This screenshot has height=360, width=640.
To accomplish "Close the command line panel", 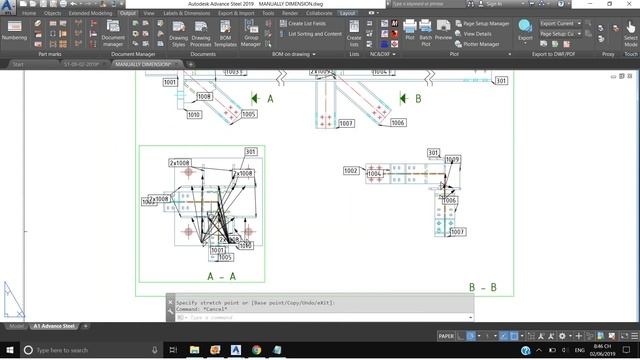I will [x=171, y=302].
